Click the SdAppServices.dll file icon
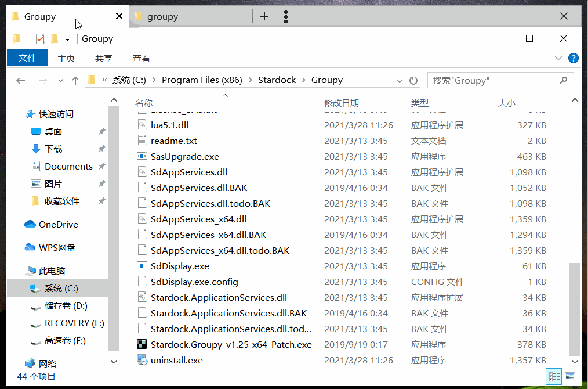Image resolution: width=588 pixels, height=389 pixels. pos(141,172)
